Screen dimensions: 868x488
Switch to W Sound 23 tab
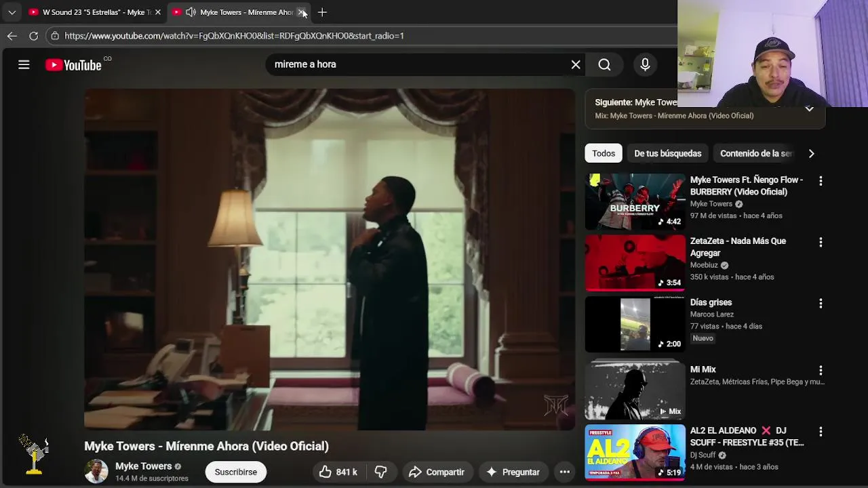pyautogui.click(x=94, y=12)
